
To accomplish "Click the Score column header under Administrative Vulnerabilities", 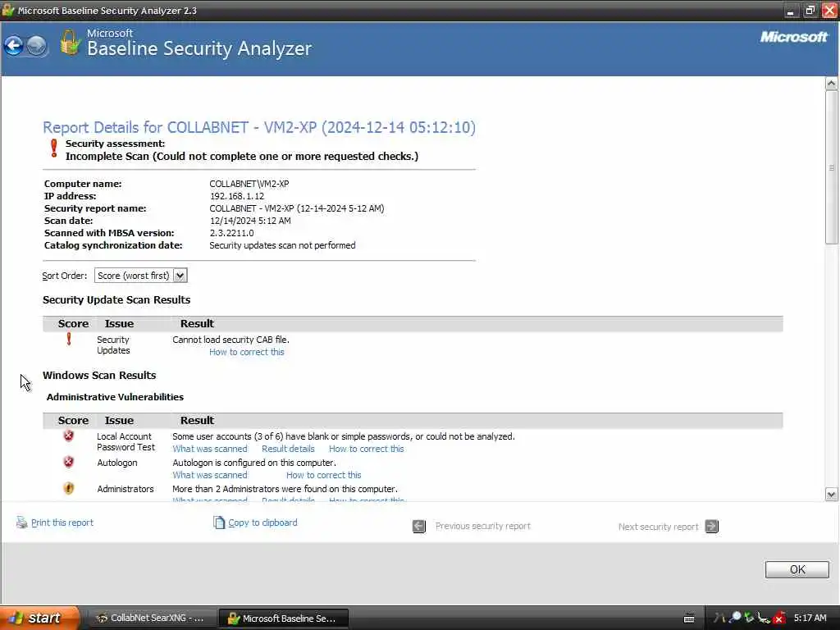I will coord(73,421).
